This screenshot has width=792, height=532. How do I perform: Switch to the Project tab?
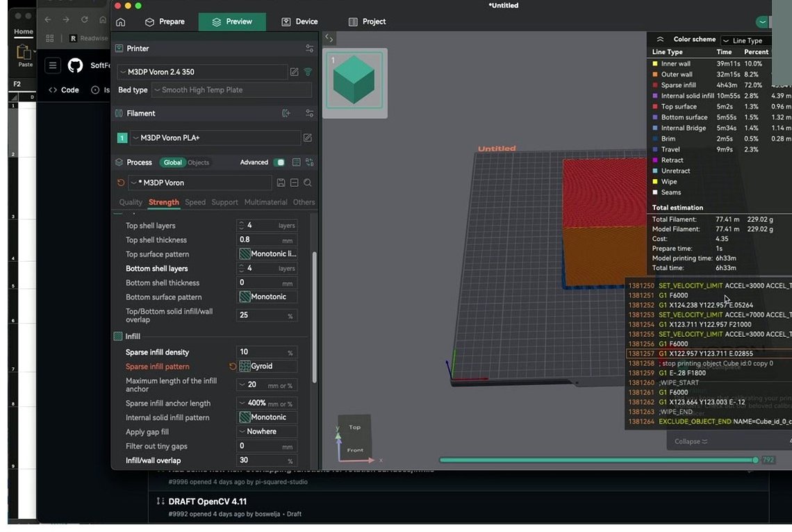coord(368,22)
